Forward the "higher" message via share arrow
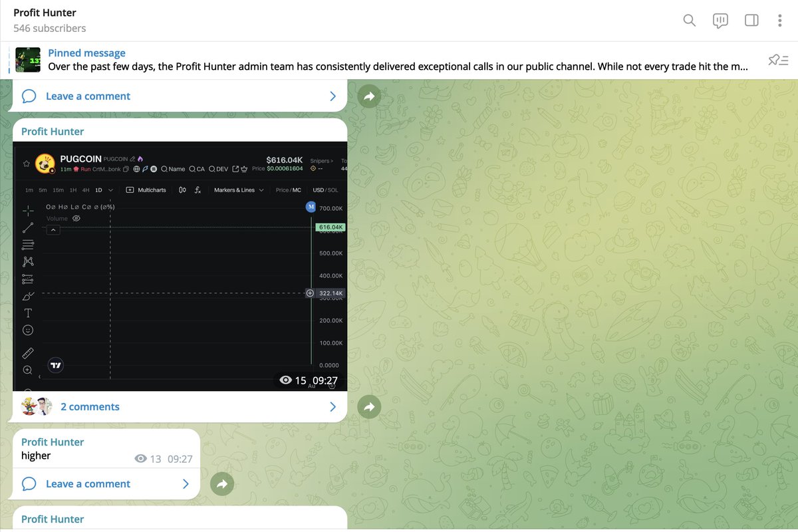The image size is (798, 532). click(223, 484)
